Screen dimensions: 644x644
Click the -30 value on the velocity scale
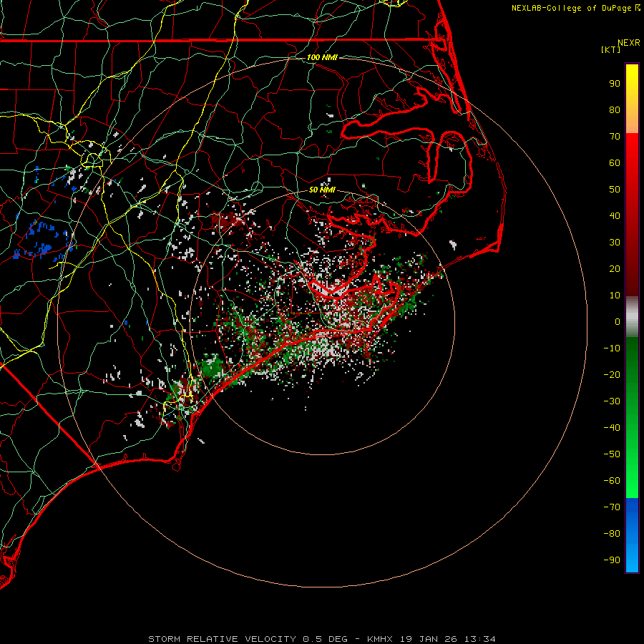[x=612, y=401]
